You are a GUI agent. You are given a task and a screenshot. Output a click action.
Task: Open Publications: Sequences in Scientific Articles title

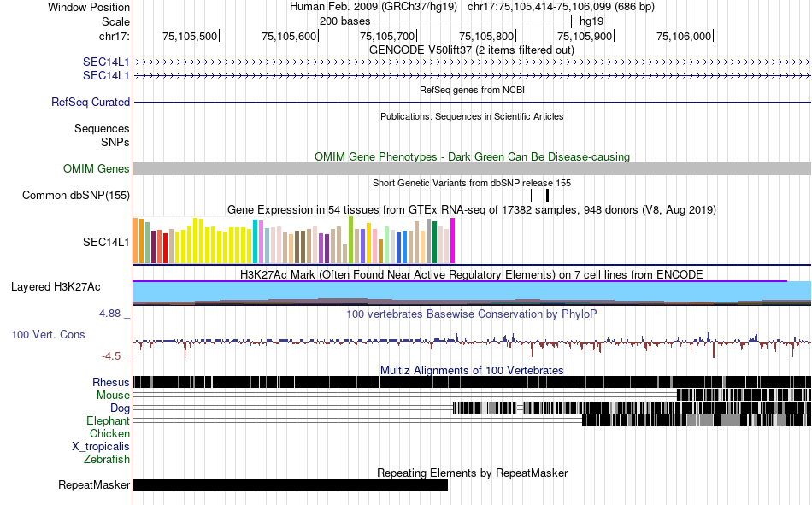tap(472, 116)
